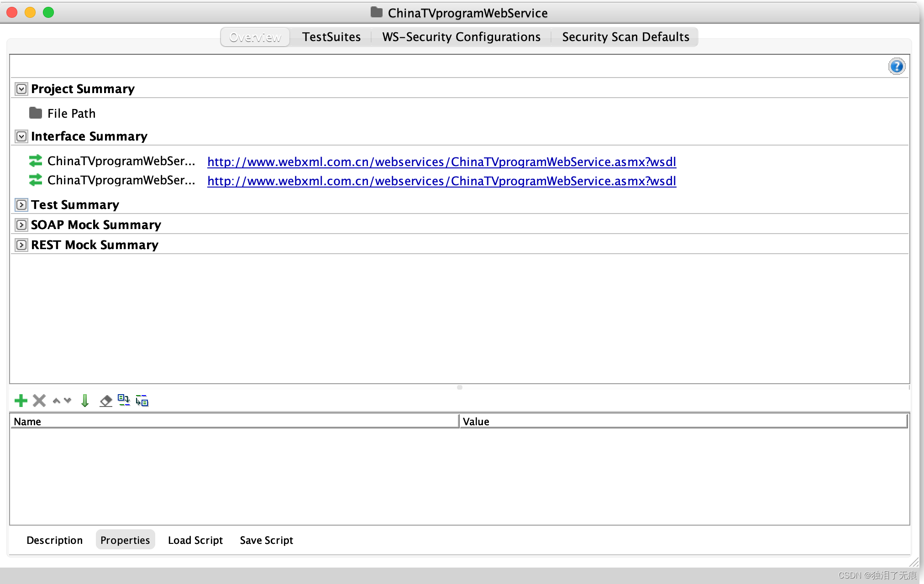Click the save properties to file icon
Viewport: 924px width, 584px height.
[x=142, y=401]
